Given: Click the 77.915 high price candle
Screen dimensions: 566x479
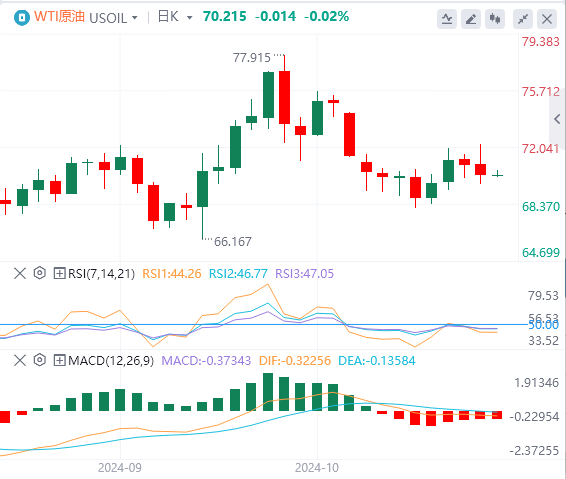Looking at the screenshot, I should tap(284, 97).
